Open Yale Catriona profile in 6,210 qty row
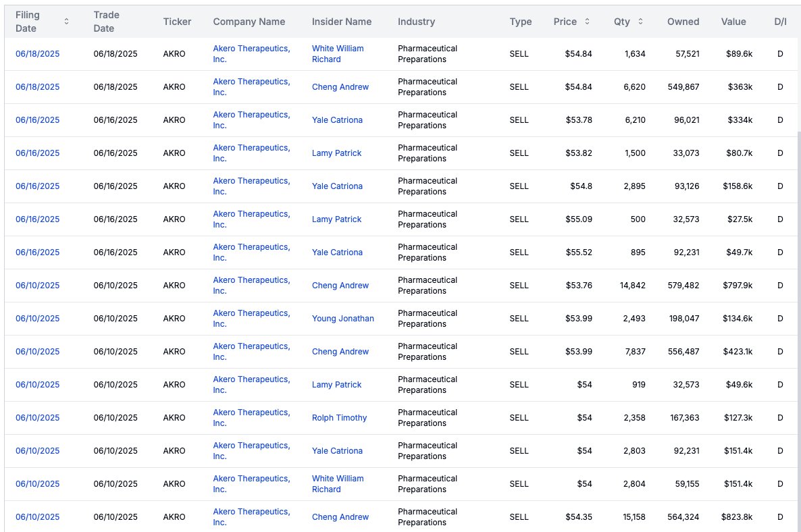The image size is (801, 532). point(337,120)
